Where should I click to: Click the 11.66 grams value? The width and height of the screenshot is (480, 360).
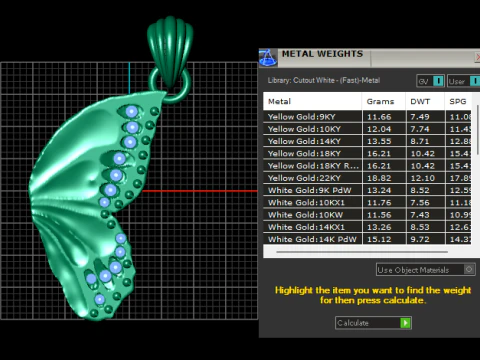coord(379,117)
